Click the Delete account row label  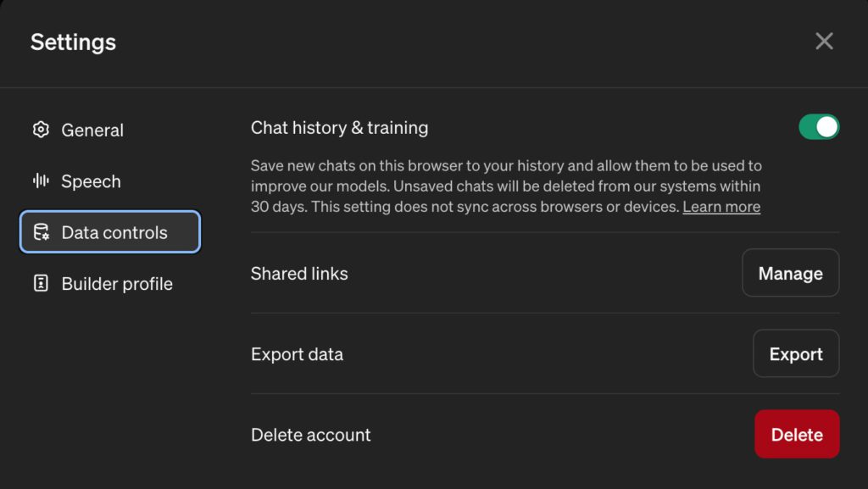[310, 435]
